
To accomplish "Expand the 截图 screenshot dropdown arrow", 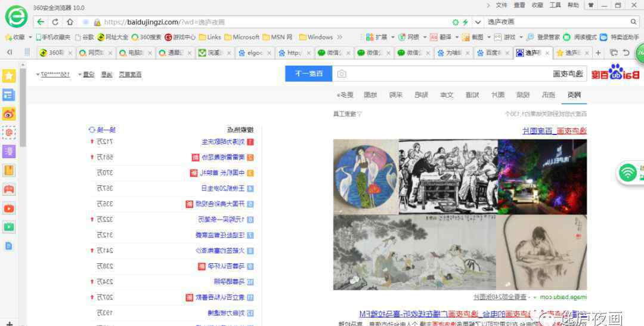I will point(489,38).
